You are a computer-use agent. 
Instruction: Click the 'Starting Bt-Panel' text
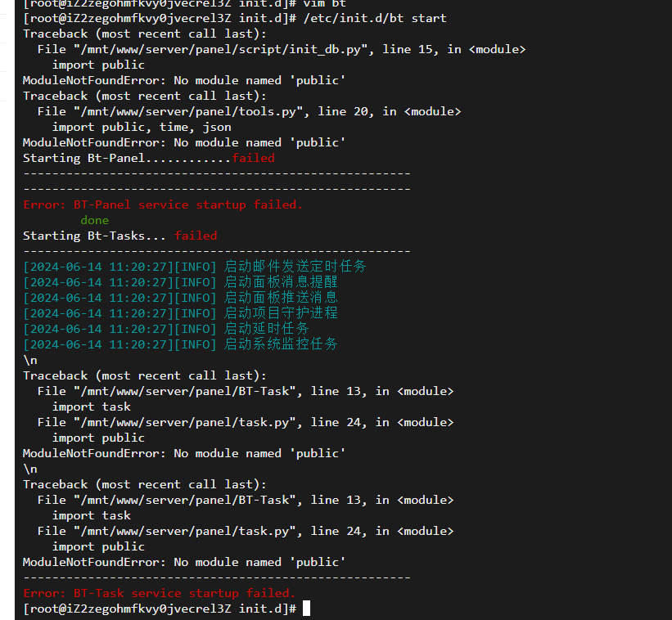(84, 158)
